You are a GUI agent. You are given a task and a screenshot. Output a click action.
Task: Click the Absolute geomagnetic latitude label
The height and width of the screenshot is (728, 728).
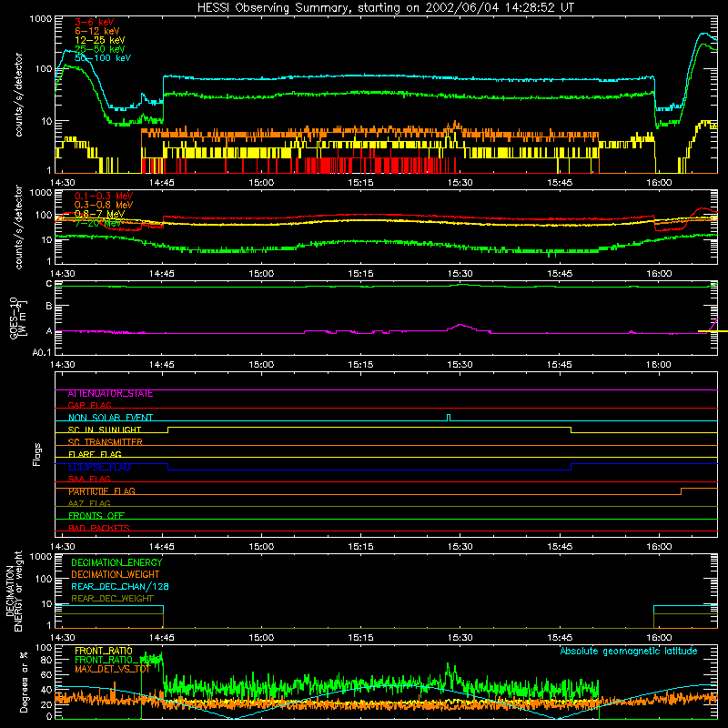(x=629, y=651)
